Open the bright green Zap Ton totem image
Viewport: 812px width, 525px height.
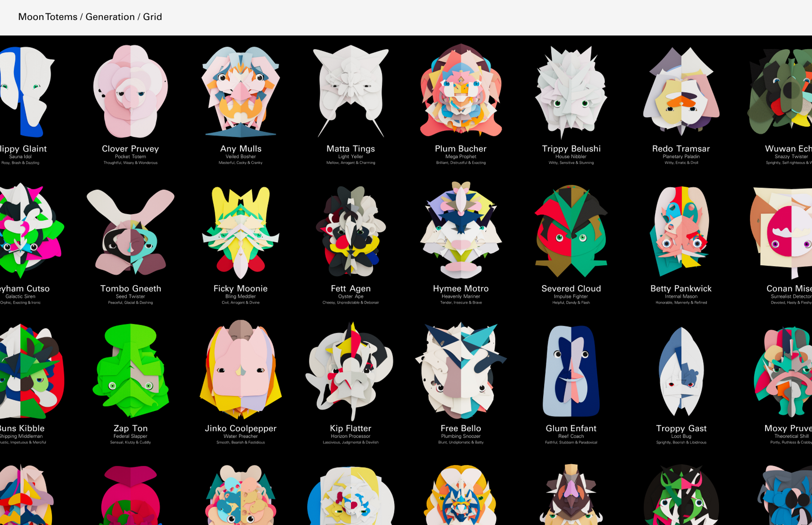pyautogui.click(x=130, y=371)
